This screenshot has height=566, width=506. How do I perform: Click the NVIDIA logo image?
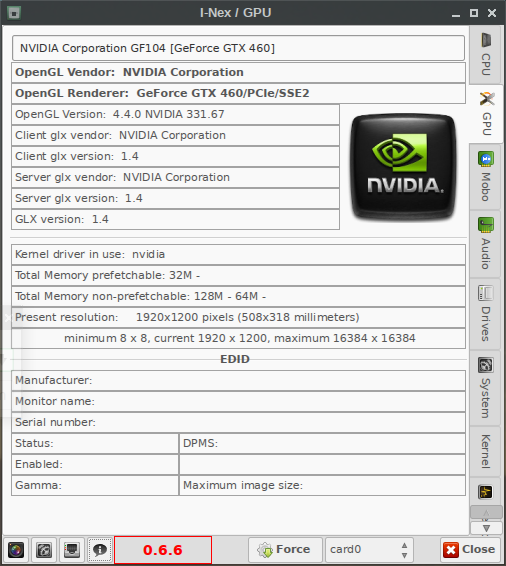(x=403, y=166)
